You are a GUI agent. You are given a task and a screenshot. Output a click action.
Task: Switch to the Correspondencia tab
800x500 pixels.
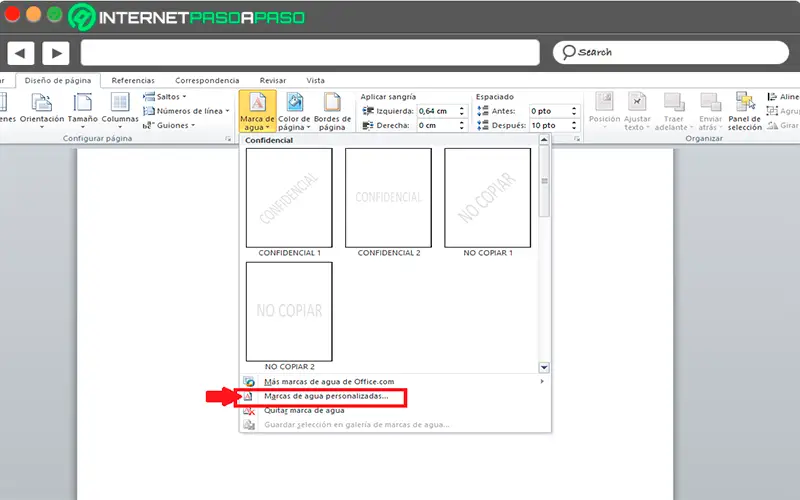pos(207,81)
